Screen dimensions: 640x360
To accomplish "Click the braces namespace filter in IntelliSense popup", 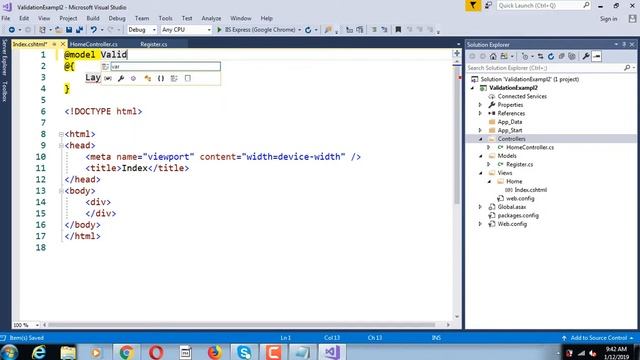I will pos(161,78).
